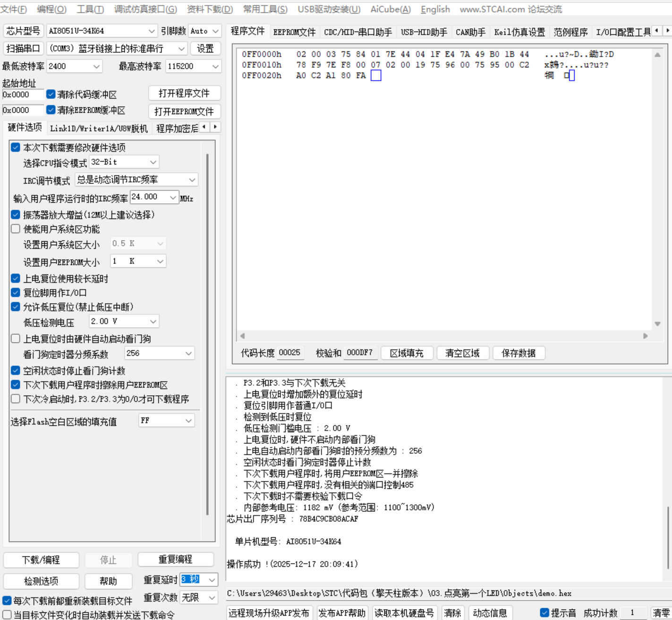Click hardware options panel vertical scrollbar
This screenshot has width=672, height=620.
pos(207,334)
